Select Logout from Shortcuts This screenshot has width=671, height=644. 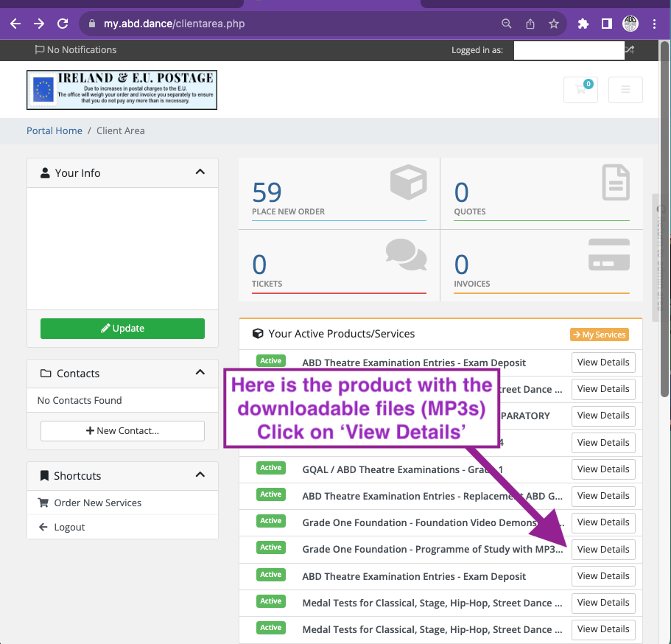pos(69,527)
